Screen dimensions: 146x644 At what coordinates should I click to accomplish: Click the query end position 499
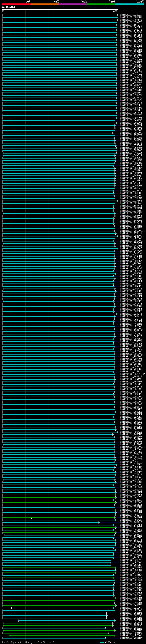115,11
